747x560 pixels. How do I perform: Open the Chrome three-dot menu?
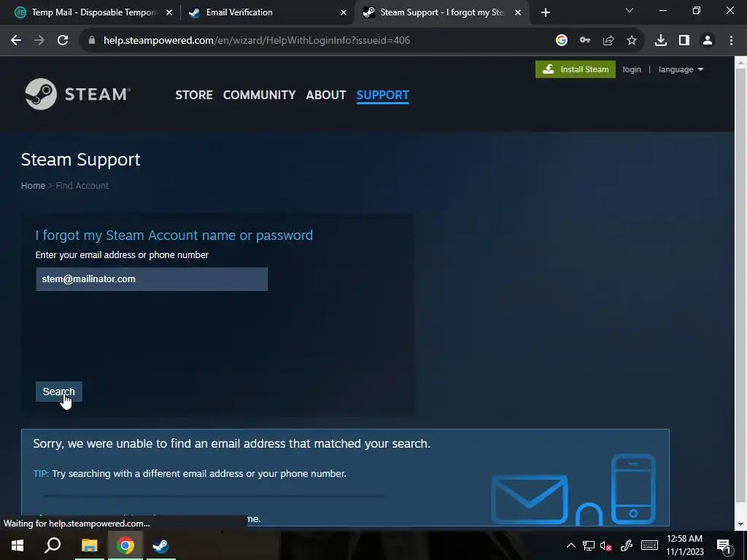pyautogui.click(x=731, y=41)
